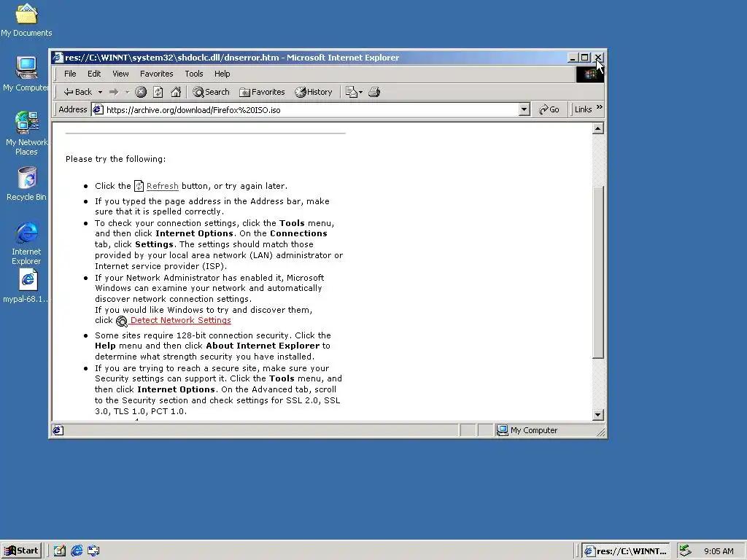The width and height of the screenshot is (747, 560).
Task: Open the Start menu
Action: point(21,551)
